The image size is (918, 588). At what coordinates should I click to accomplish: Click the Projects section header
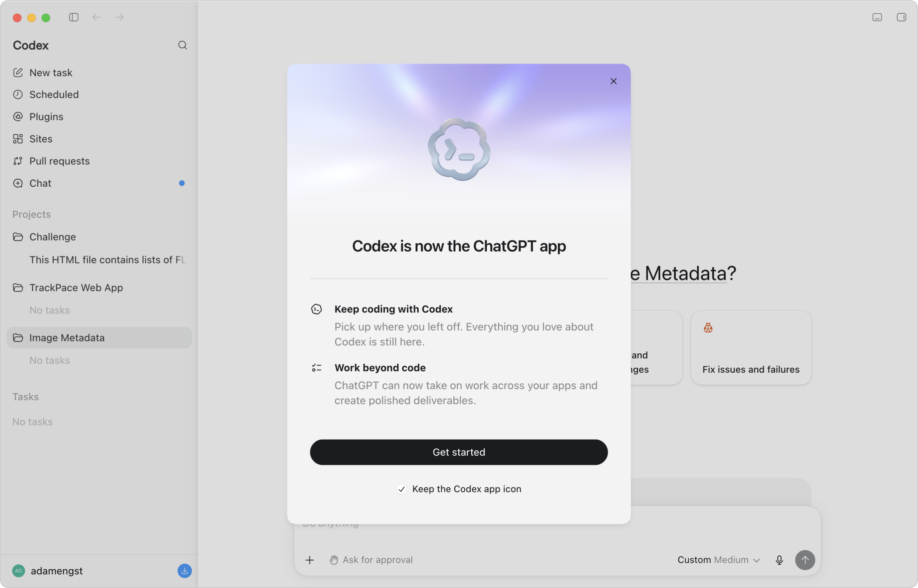(x=32, y=214)
